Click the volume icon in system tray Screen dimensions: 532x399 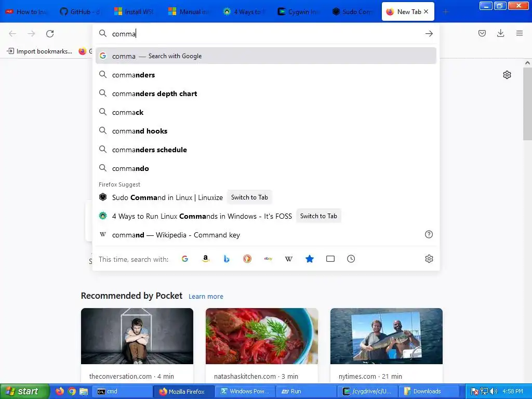[494, 391]
